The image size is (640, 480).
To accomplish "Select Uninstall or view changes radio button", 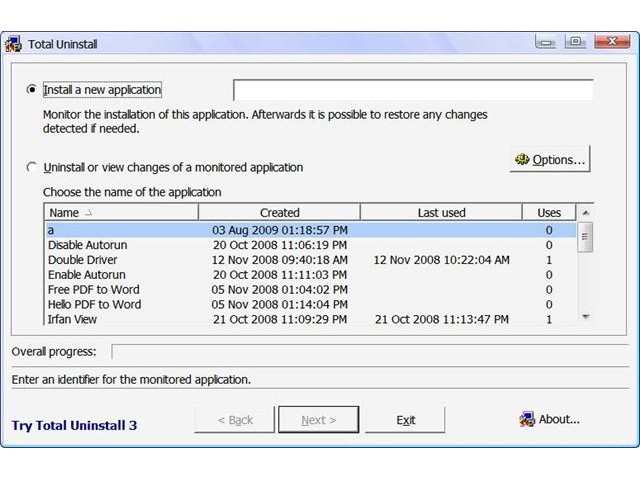I will tap(32, 167).
